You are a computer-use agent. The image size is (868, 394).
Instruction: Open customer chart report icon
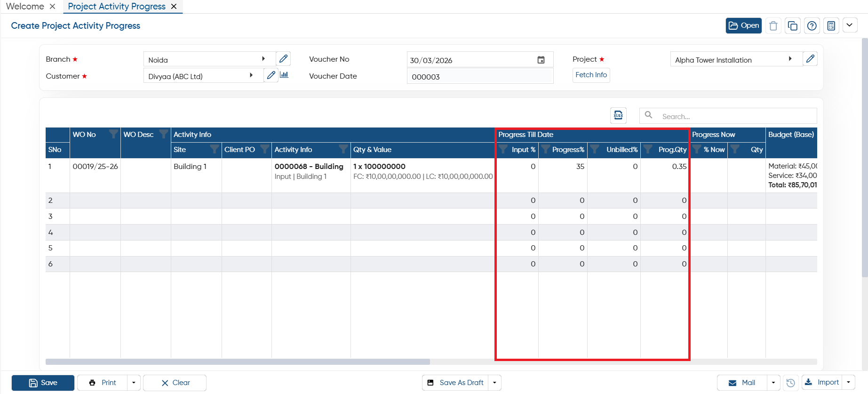pyautogui.click(x=284, y=75)
